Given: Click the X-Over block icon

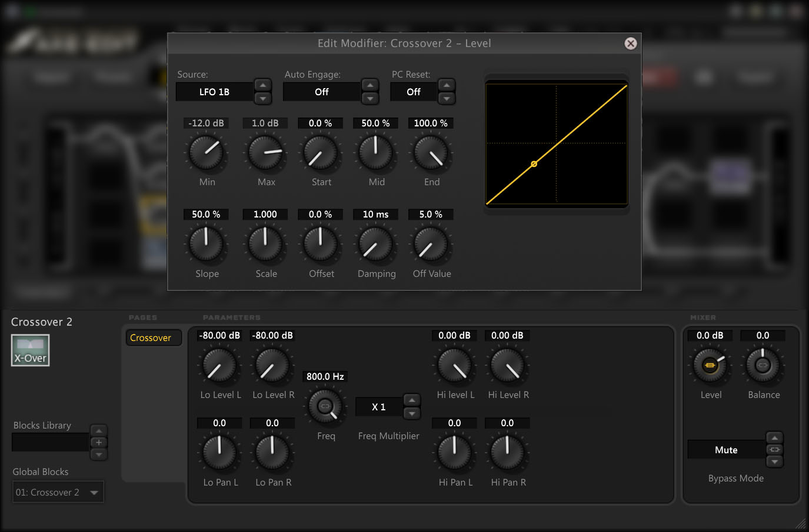Looking at the screenshot, I should 30,350.
